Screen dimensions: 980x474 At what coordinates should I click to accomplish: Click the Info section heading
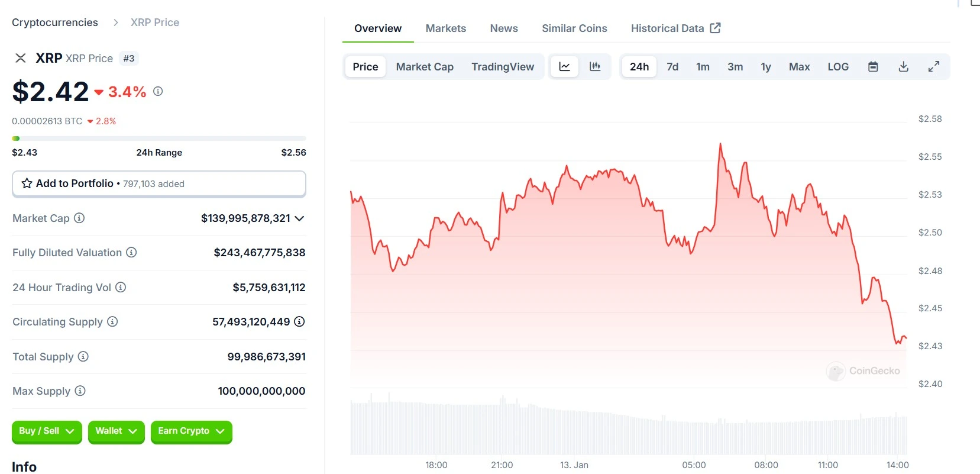point(24,466)
